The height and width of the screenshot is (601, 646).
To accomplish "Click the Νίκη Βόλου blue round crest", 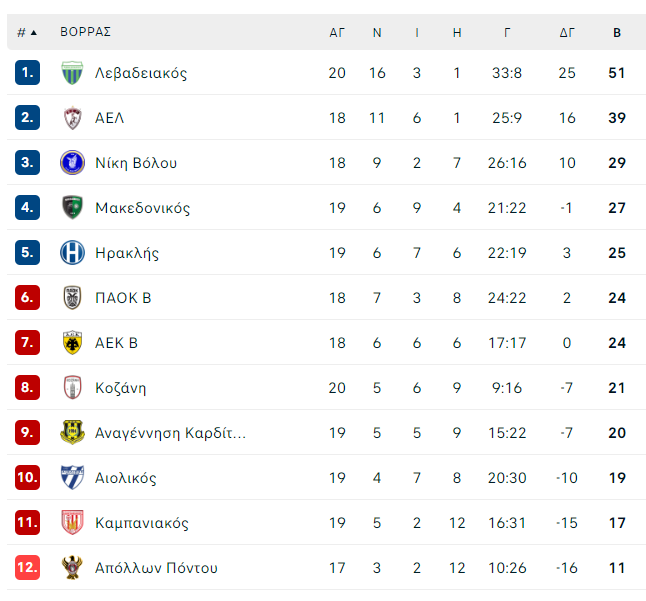I will (x=72, y=163).
